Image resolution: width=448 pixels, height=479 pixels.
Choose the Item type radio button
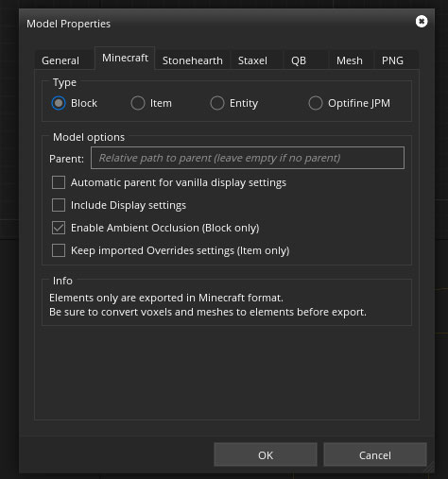pyautogui.click(x=138, y=103)
